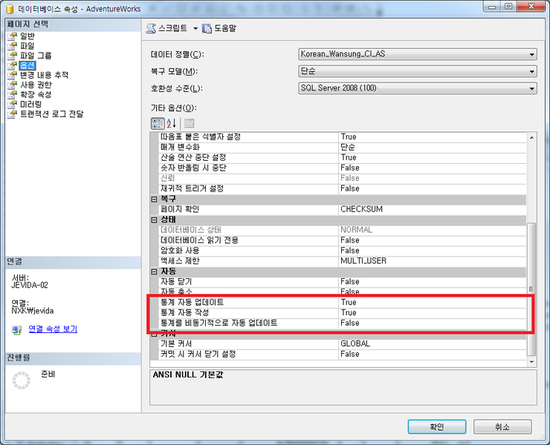Viewport: 550px width, 445px height.
Task: Open the 파일 page
Action: [27, 46]
